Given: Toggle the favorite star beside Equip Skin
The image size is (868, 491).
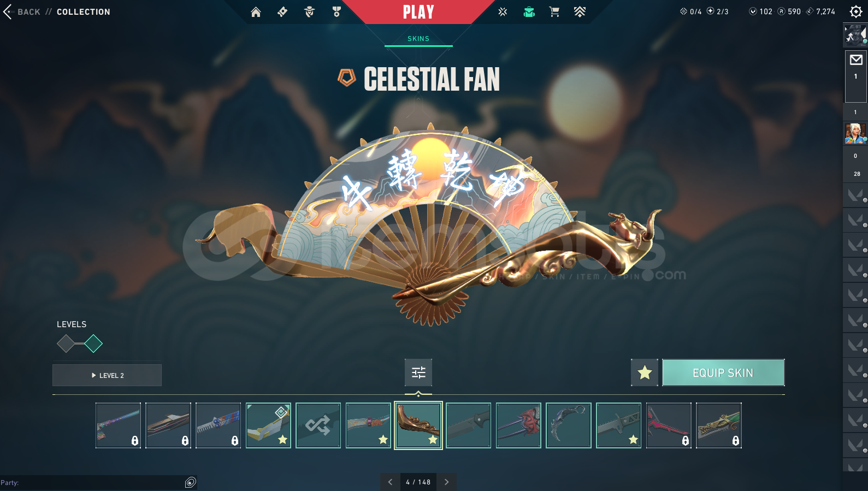Looking at the screenshot, I should coord(645,372).
